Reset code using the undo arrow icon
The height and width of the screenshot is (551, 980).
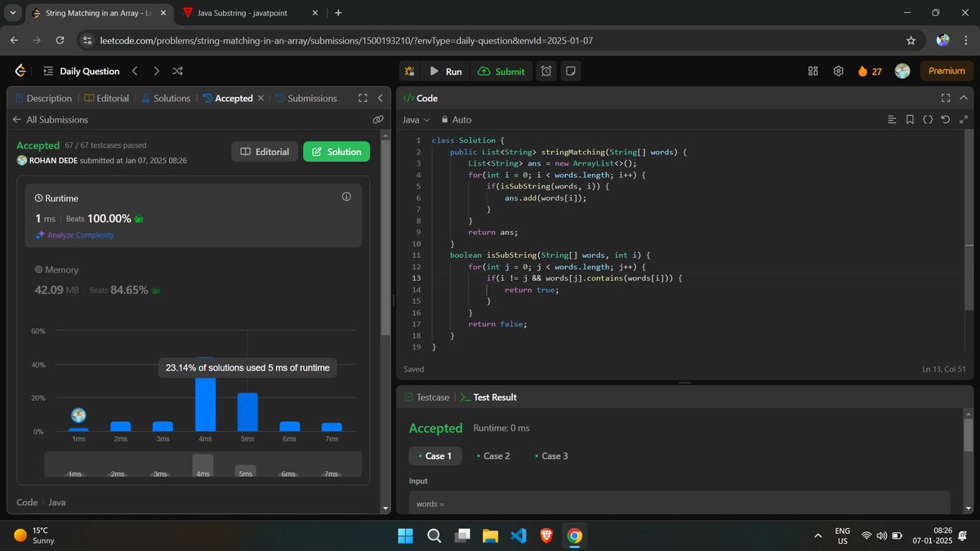[946, 119]
